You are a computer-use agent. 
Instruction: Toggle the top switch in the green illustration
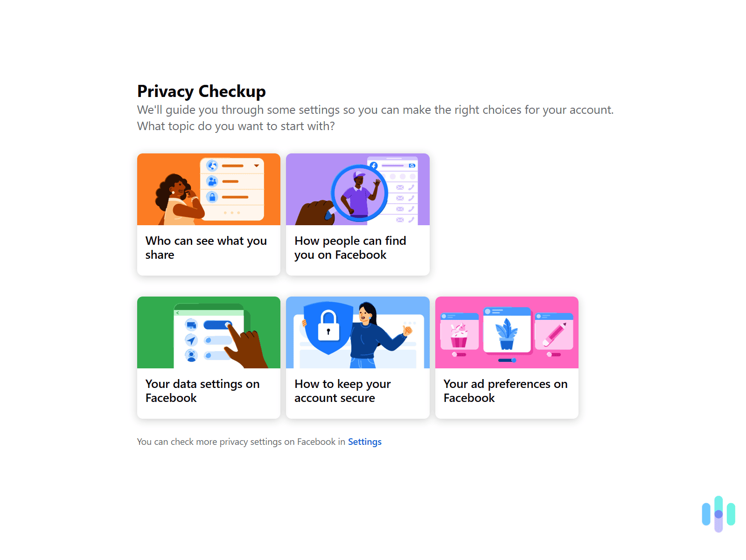(218, 325)
